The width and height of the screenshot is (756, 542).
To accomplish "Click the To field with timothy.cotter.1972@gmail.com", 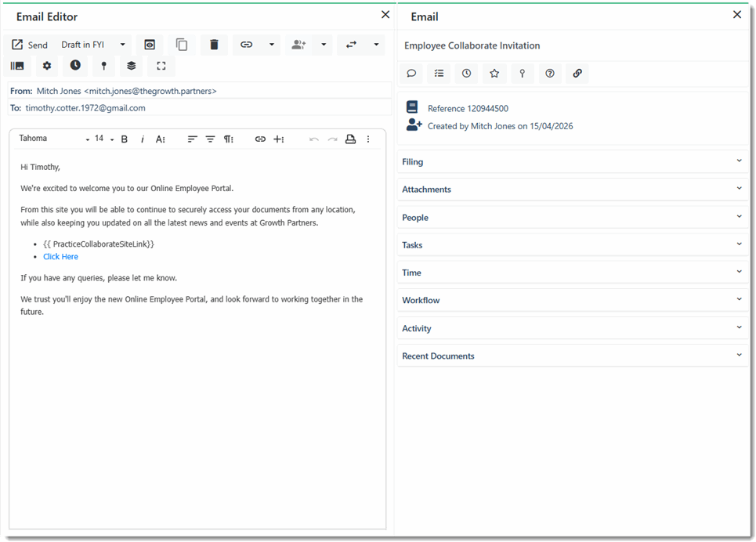I will pos(200,108).
